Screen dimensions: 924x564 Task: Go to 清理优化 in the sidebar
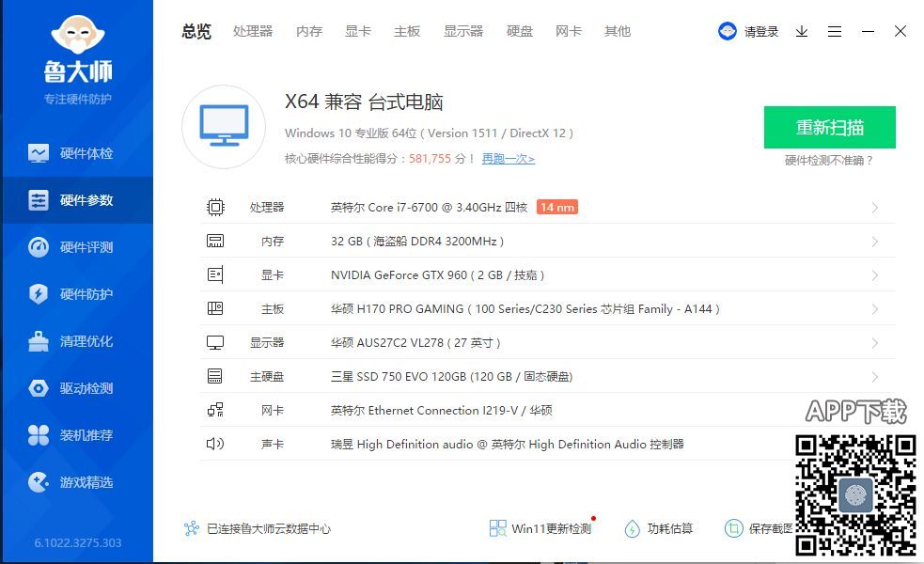tap(75, 341)
